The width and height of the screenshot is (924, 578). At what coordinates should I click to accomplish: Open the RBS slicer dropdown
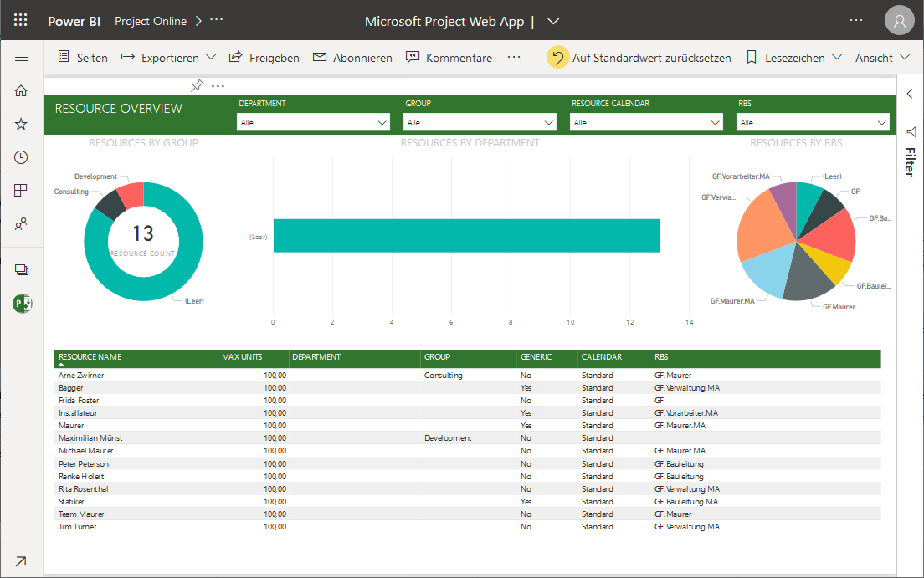coord(813,123)
